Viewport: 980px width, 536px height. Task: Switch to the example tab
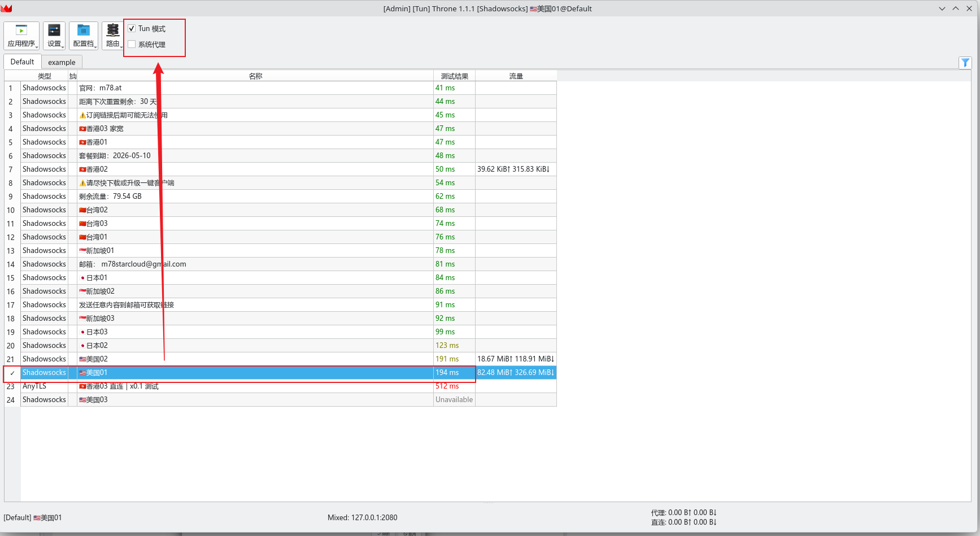click(62, 62)
